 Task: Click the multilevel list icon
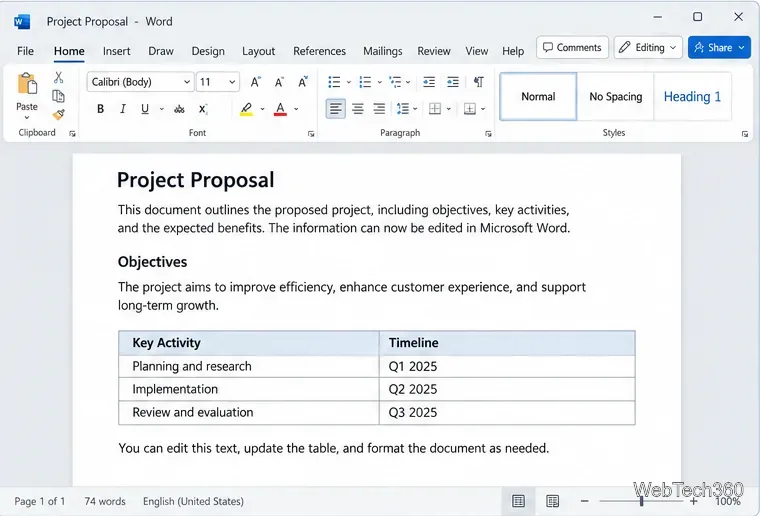(396, 82)
